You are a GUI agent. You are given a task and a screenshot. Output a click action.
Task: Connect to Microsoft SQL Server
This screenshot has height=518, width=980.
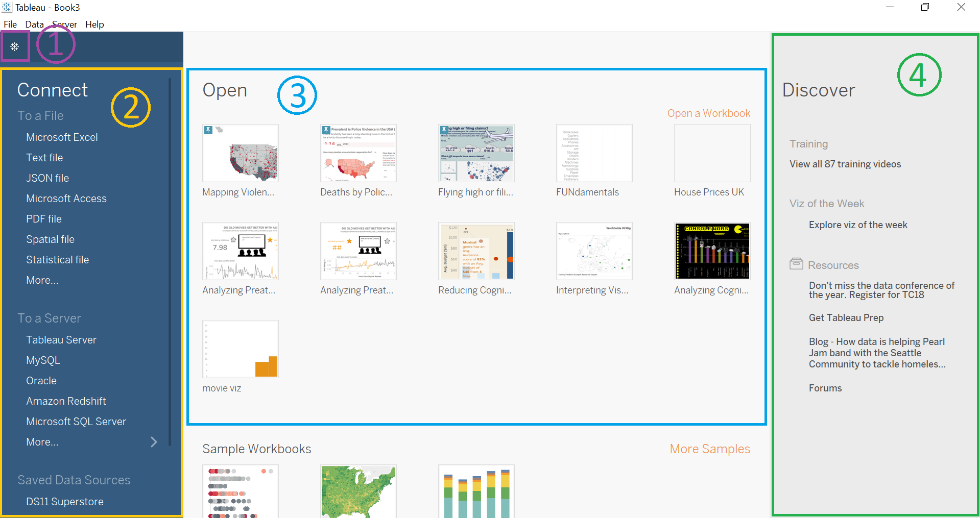(76, 422)
